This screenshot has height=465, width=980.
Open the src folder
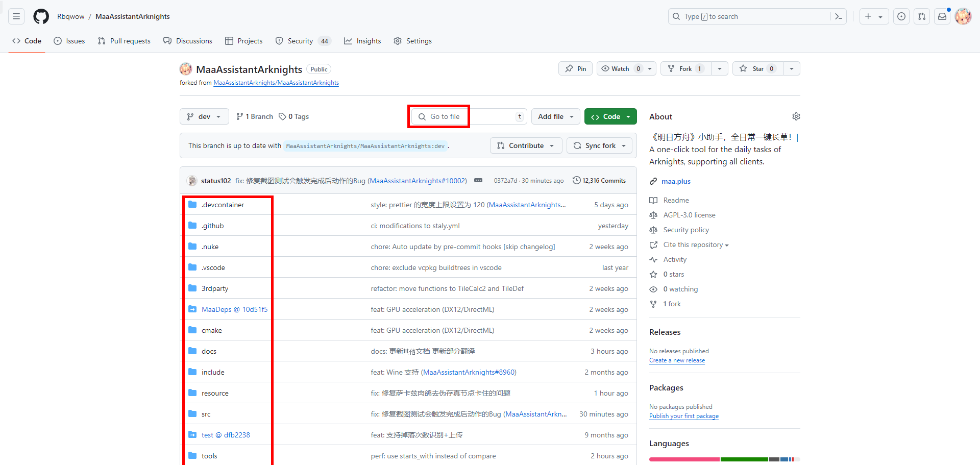point(206,414)
